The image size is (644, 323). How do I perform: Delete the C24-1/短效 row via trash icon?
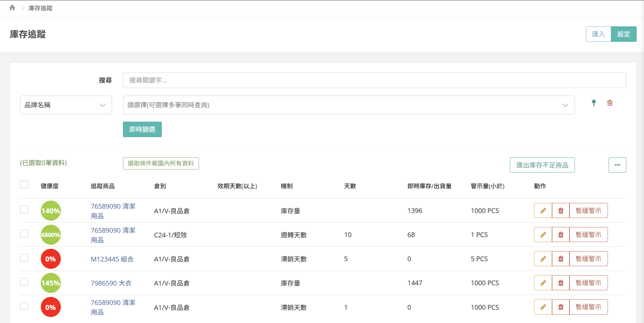pos(560,235)
